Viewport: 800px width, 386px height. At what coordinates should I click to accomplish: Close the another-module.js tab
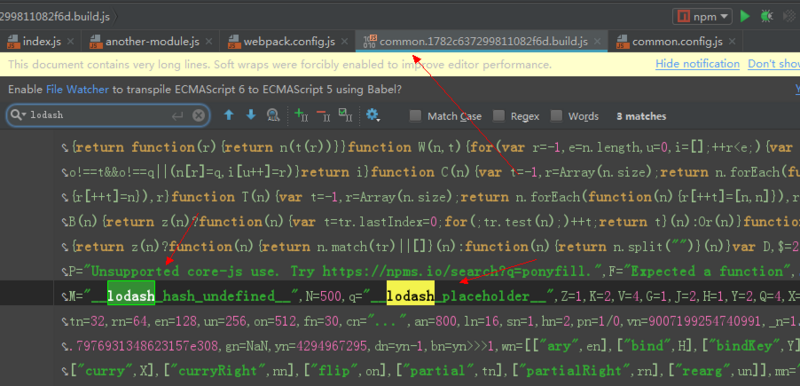click(209, 42)
